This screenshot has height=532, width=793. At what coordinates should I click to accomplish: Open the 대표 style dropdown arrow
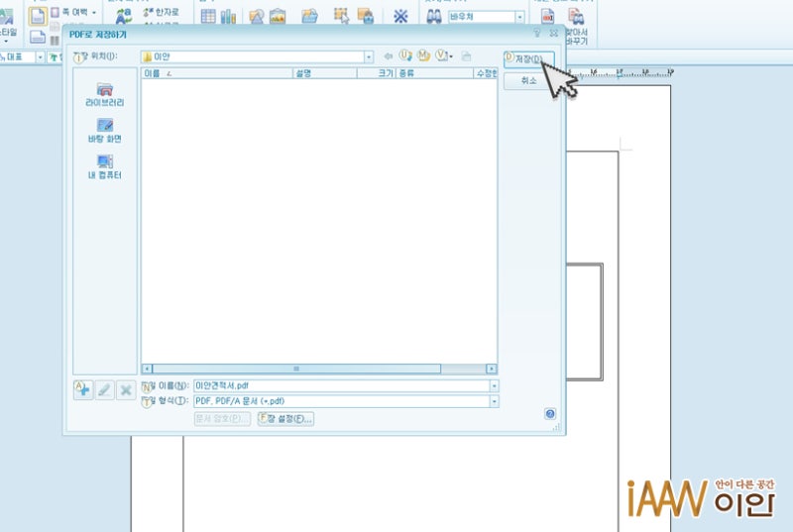[40, 57]
